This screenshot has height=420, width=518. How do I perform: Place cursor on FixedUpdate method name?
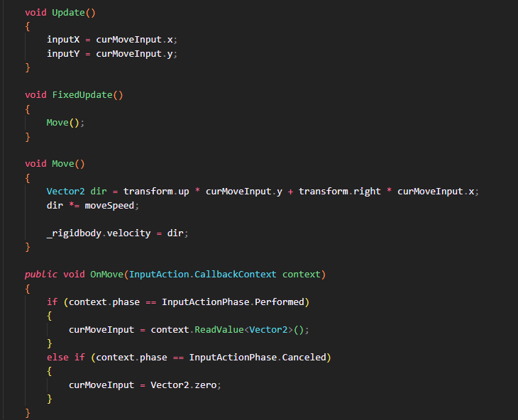[x=82, y=95]
